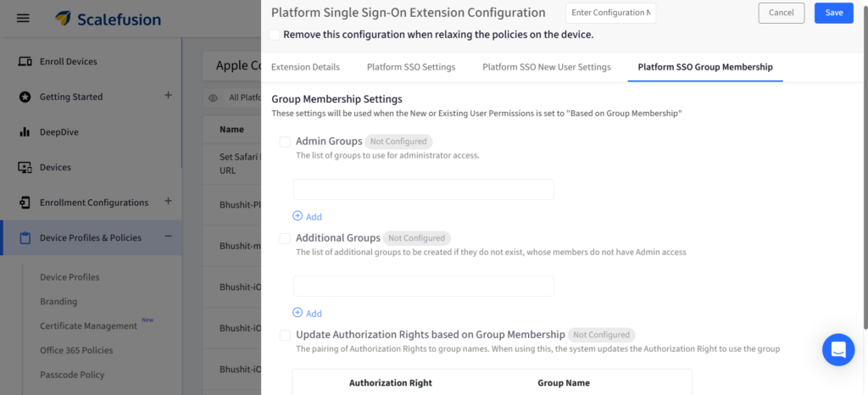Open the chat support bubble
This screenshot has height=395, width=868.
[837, 349]
